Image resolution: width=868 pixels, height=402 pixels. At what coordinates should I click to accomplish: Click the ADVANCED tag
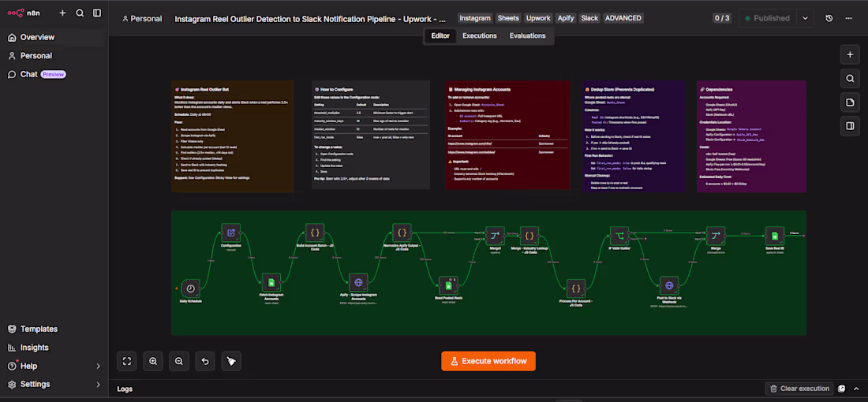coord(623,18)
